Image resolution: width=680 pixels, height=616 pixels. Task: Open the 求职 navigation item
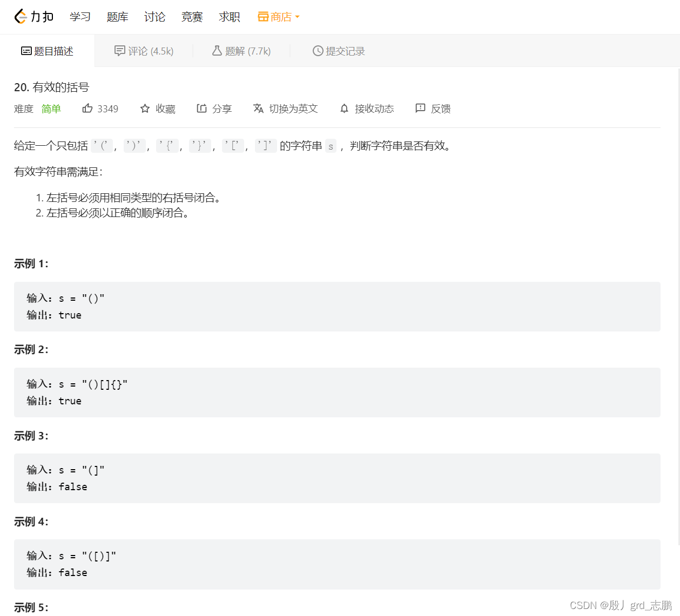pos(230,17)
